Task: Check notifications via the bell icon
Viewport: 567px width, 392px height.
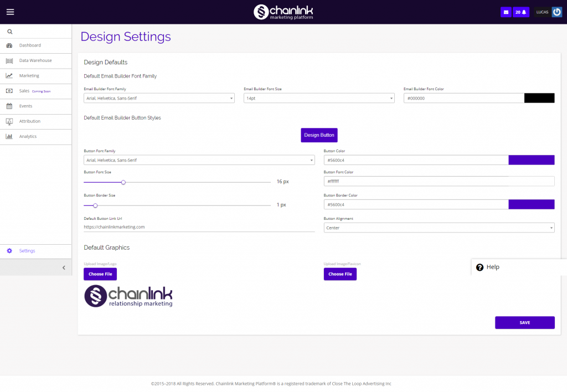Action: (524, 12)
